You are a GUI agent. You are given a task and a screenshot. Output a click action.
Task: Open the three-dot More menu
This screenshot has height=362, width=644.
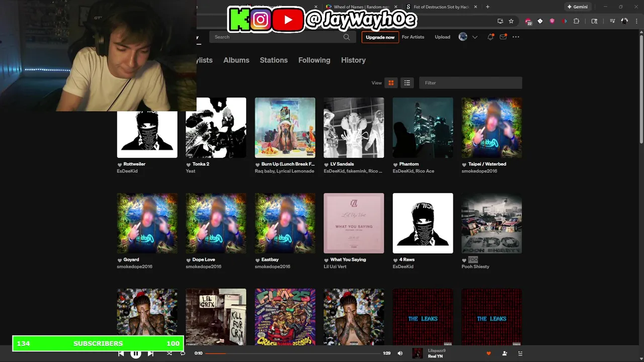click(516, 37)
